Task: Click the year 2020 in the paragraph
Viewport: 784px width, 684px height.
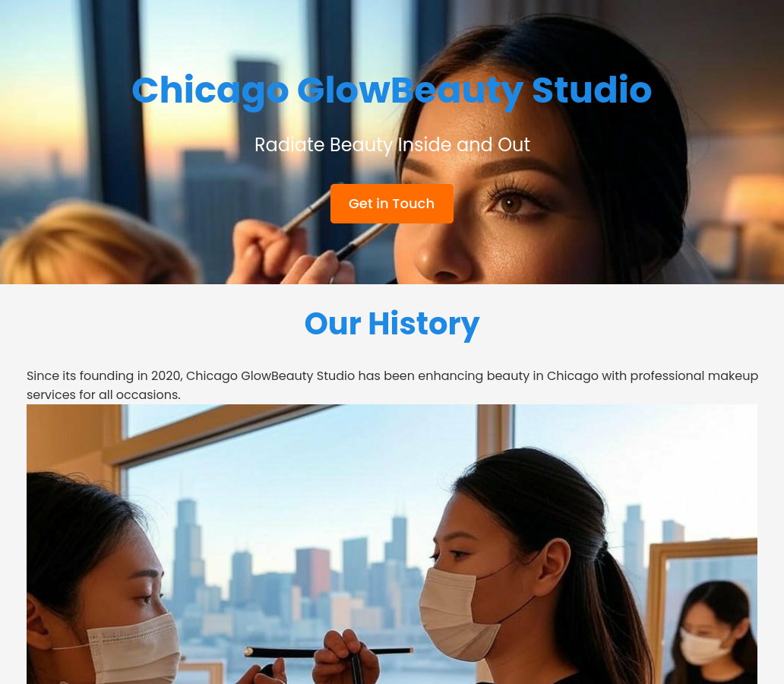Action: click(x=166, y=375)
